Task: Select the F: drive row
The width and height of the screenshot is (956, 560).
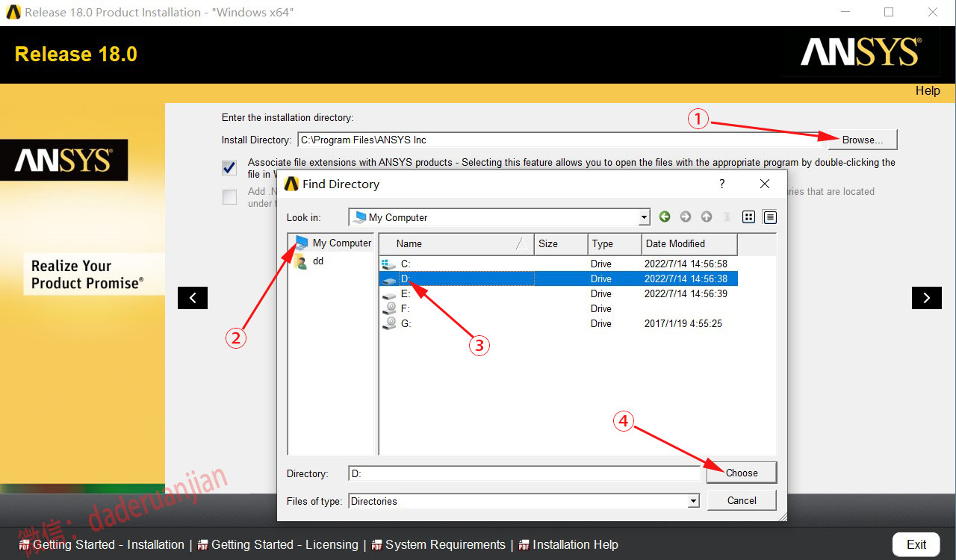Action: click(559, 308)
